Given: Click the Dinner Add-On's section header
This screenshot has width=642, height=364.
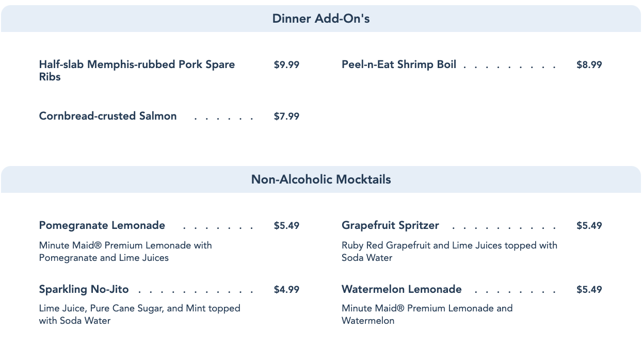Looking at the screenshot, I should pyautogui.click(x=321, y=19).
